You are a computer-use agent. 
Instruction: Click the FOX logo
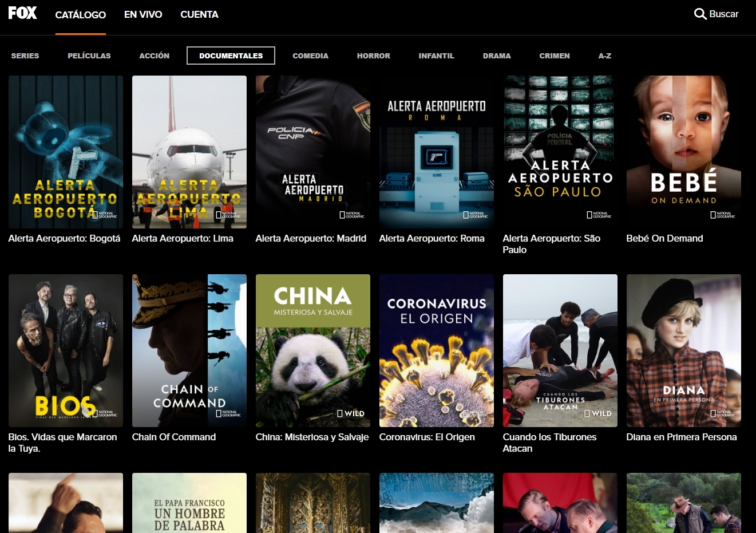click(23, 13)
